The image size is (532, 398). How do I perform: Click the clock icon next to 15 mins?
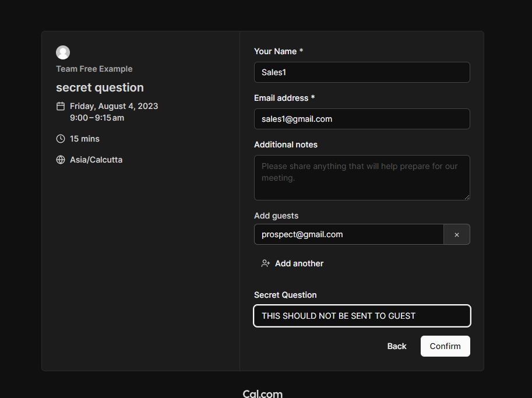coord(61,139)
